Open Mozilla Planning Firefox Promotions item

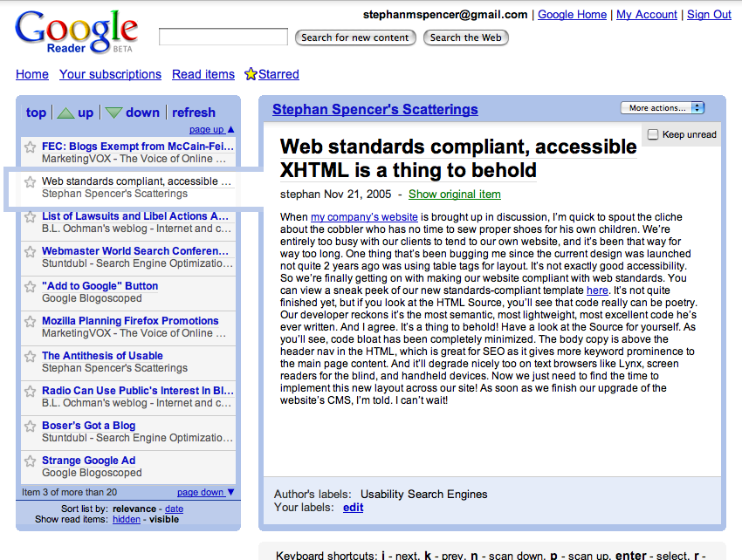(130, 321)
